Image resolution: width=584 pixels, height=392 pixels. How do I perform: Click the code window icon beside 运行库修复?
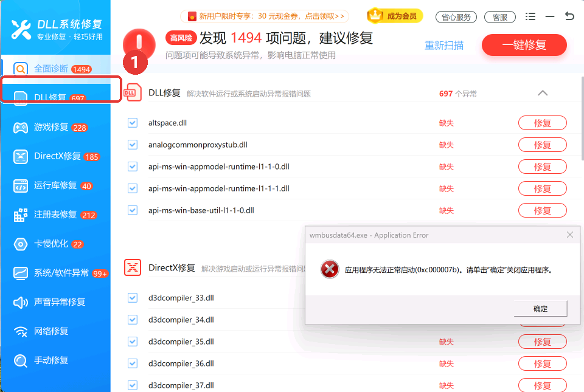[21, 185]
